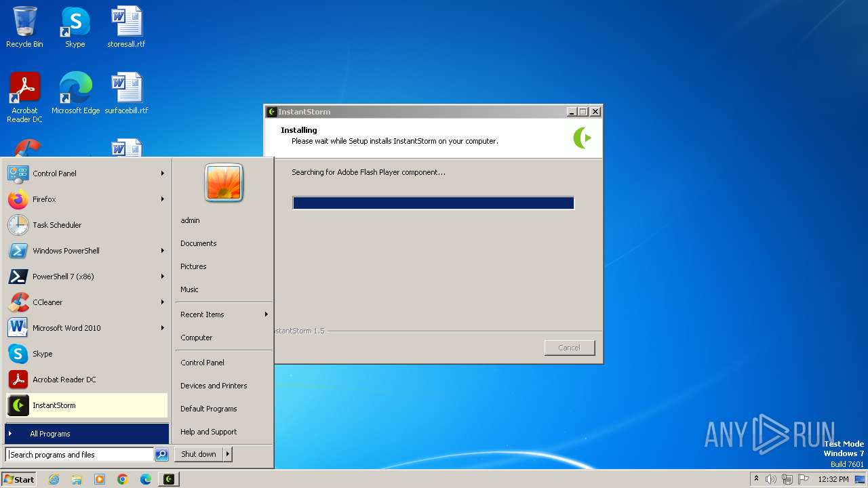Click InstantStorm icon in Start menu
868x488 pixels.
point(18,405)
